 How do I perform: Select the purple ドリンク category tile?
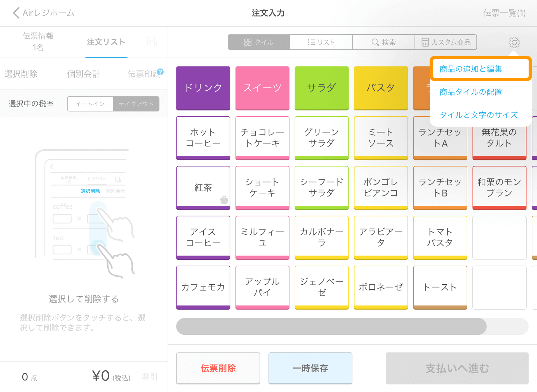coord(203,88)
